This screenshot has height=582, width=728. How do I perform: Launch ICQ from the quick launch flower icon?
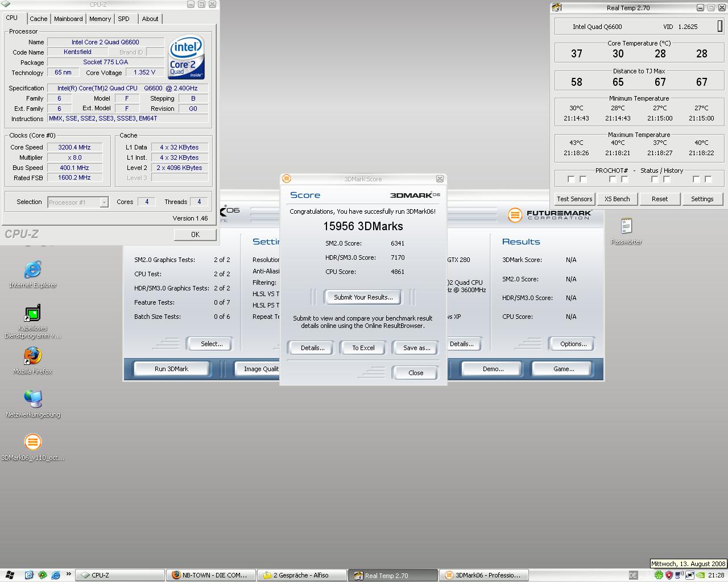click(x=43, y=575)
